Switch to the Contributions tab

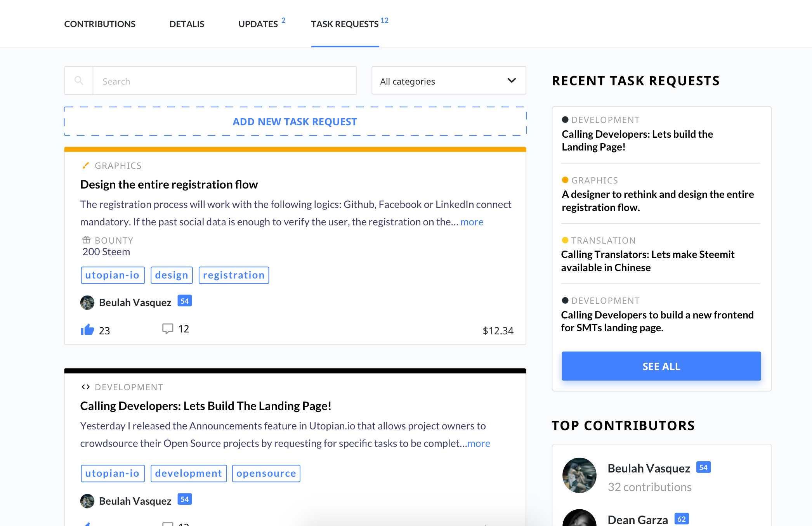coord(100,24)
